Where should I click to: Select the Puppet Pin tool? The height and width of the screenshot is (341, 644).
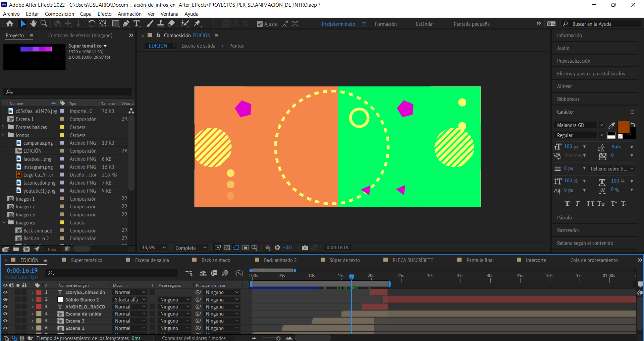197,23
